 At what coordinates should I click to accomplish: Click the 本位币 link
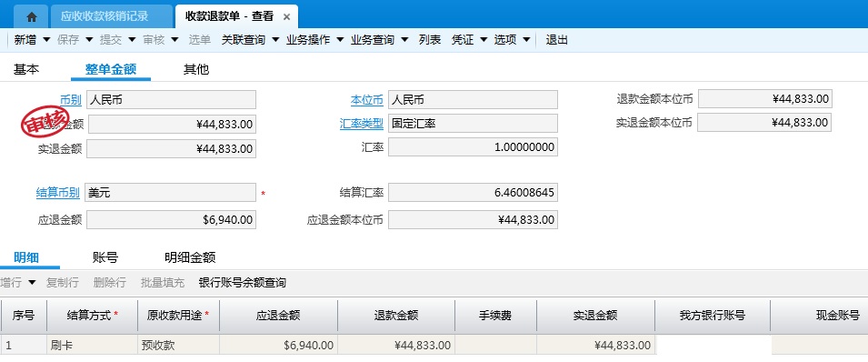pyautogui.click(x=367, y=100)
